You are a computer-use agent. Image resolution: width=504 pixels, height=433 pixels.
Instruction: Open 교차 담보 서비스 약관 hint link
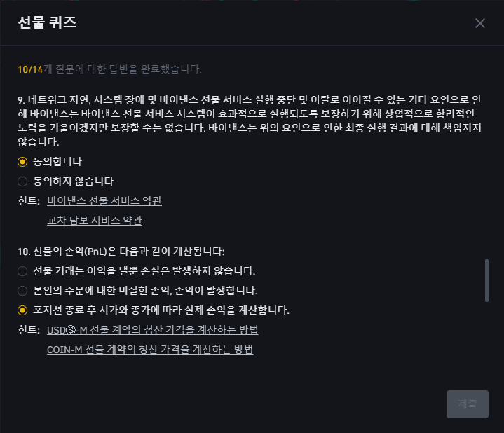(x=95, y=221)
